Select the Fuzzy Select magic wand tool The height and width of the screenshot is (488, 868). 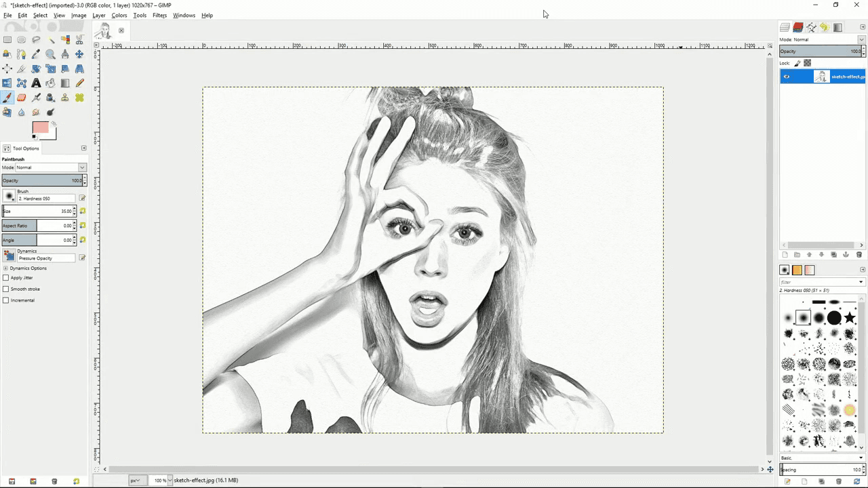tap(51, 39)
